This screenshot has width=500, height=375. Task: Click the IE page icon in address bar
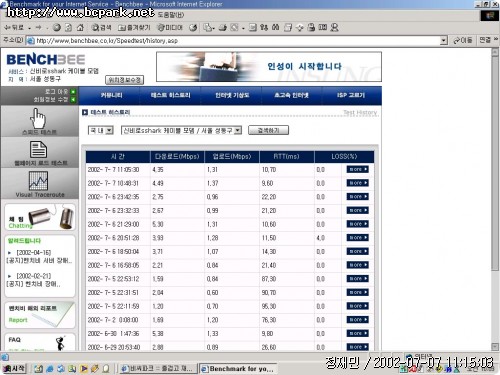[30, 41]
